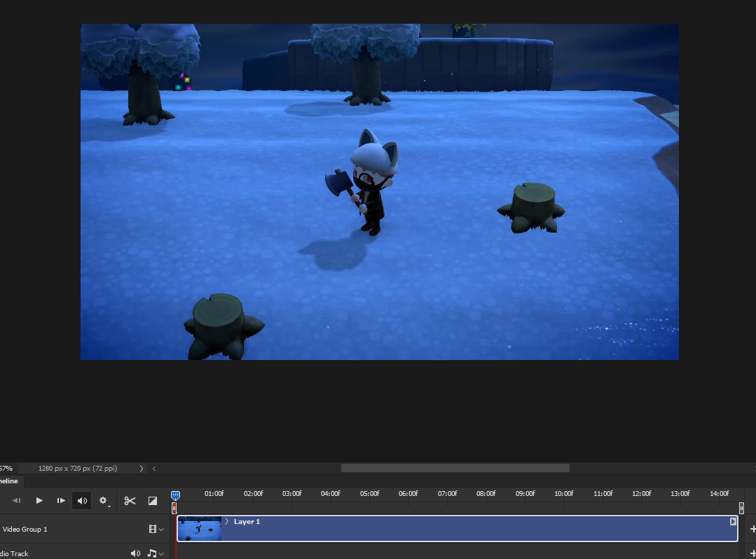
Task: Jump to 02:00f on the time ruler
Action: point(253,493)
